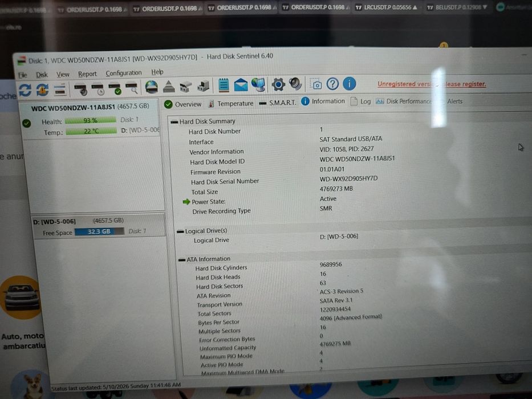Switch to the Log tab

(361, 101)
